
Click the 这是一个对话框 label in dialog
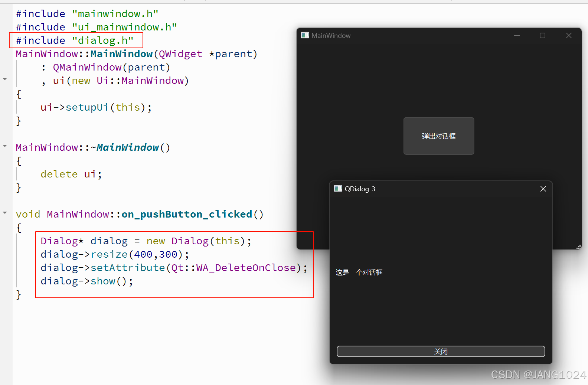click(x=359, y=273)
